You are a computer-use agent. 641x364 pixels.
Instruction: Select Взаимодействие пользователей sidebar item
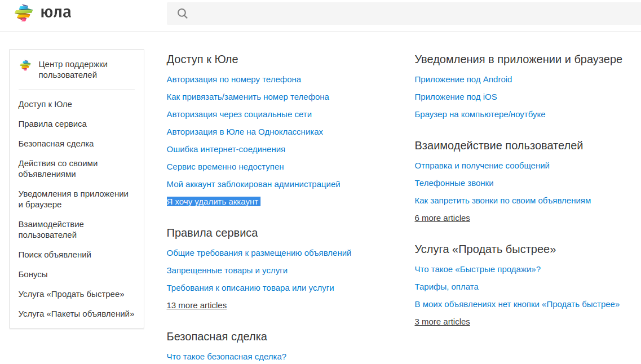click(51, 229)
